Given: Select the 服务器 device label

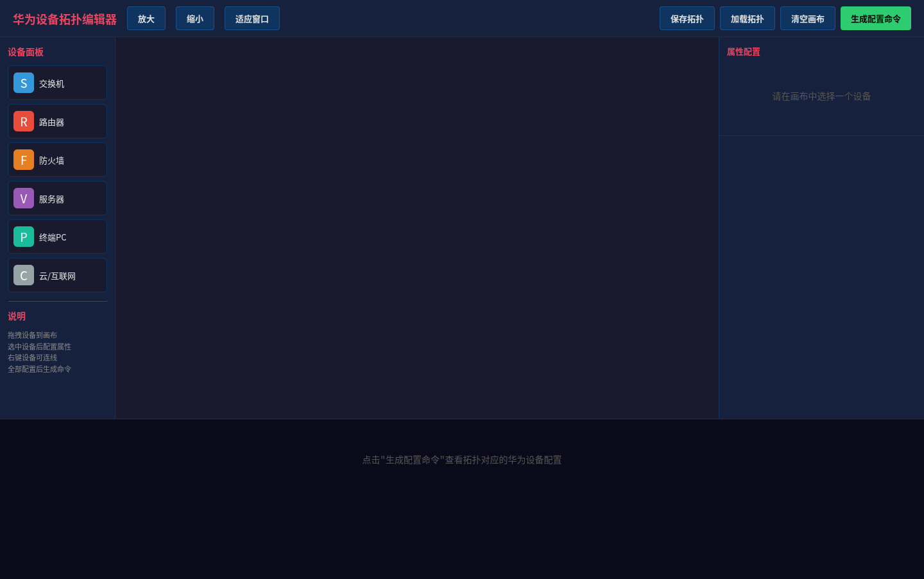Looking at the screenshot, I should point(51,199).
